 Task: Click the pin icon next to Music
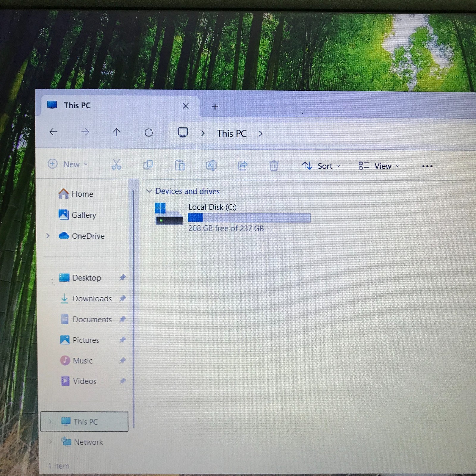tap(122, 361)
